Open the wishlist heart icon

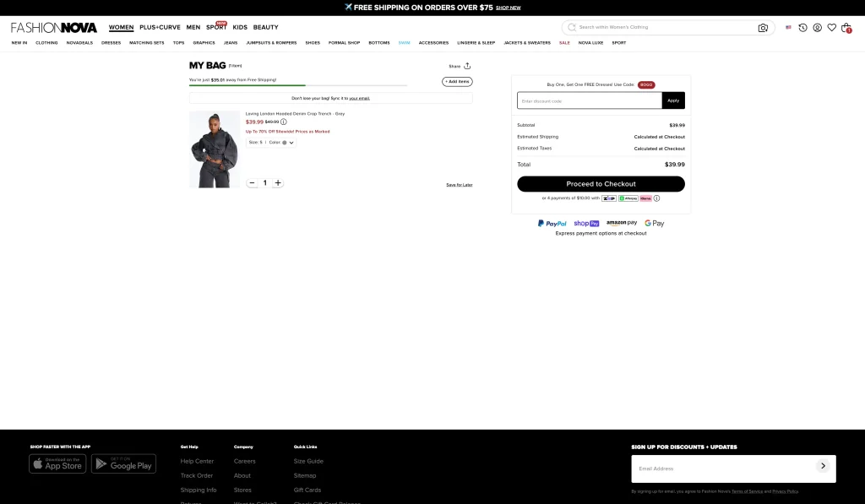(831, 27)
